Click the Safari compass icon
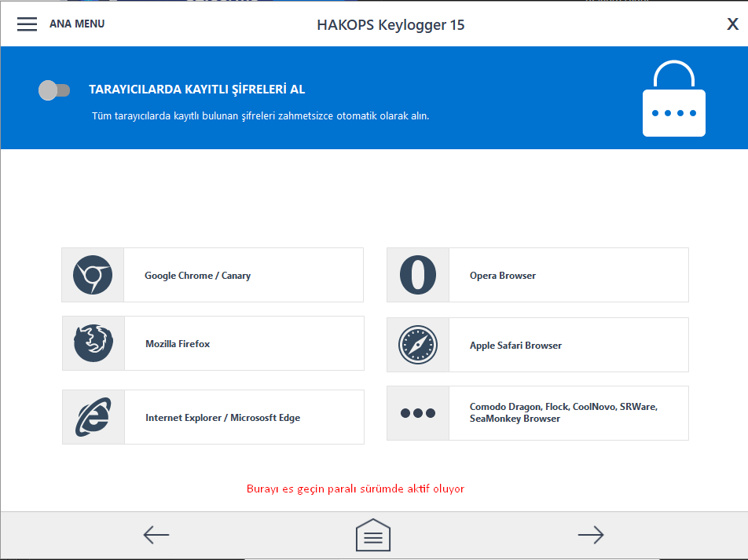Screen dimensions: 748x560 tap(418, 345)
